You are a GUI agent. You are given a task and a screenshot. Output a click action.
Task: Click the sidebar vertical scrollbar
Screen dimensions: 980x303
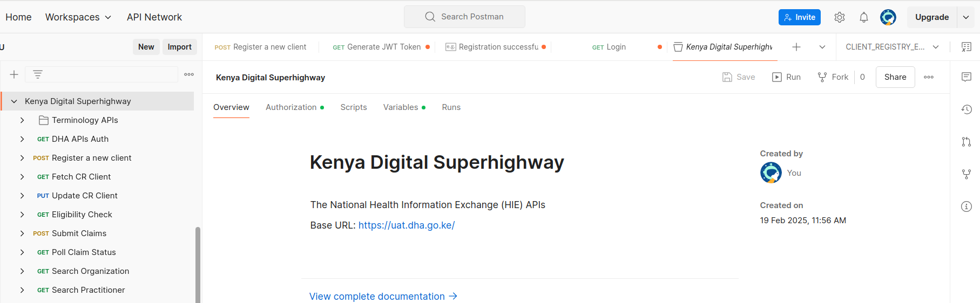pos(198,265)
